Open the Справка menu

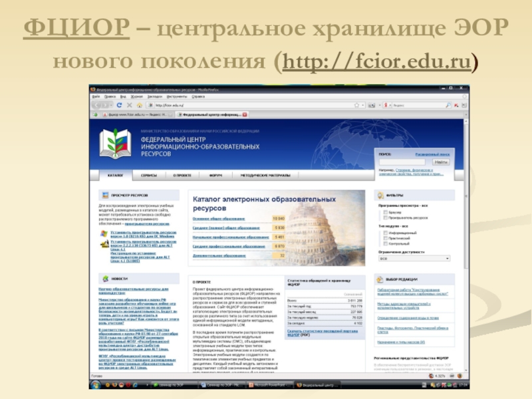coord(198,96)
